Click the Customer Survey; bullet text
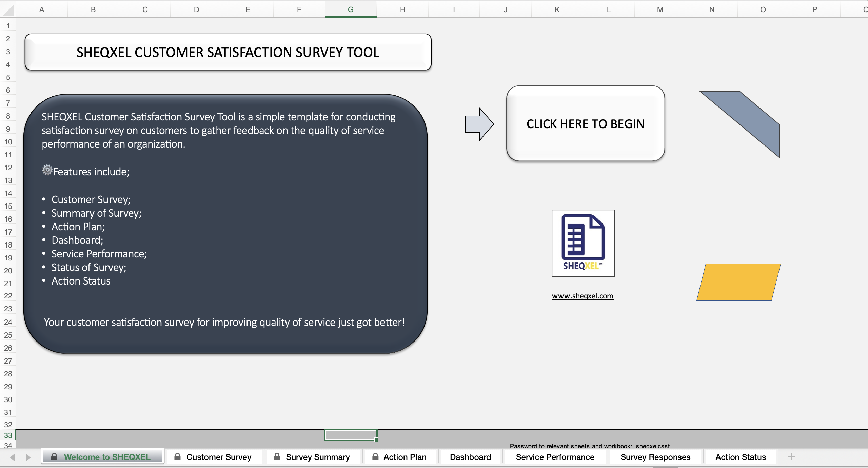 pyautogui.click(x=91, y=199)
